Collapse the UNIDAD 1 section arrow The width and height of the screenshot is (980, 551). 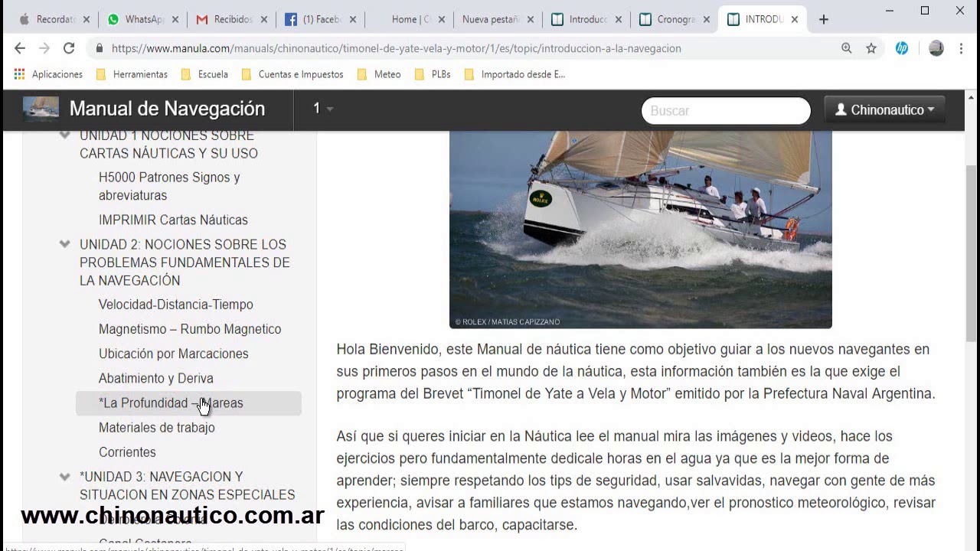[65, 135]
